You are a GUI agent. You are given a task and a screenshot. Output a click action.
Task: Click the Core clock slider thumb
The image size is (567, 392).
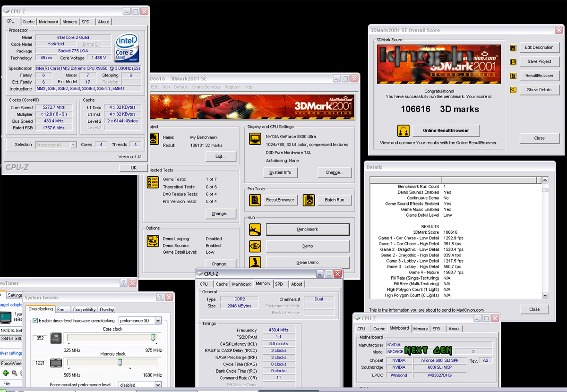153,338
